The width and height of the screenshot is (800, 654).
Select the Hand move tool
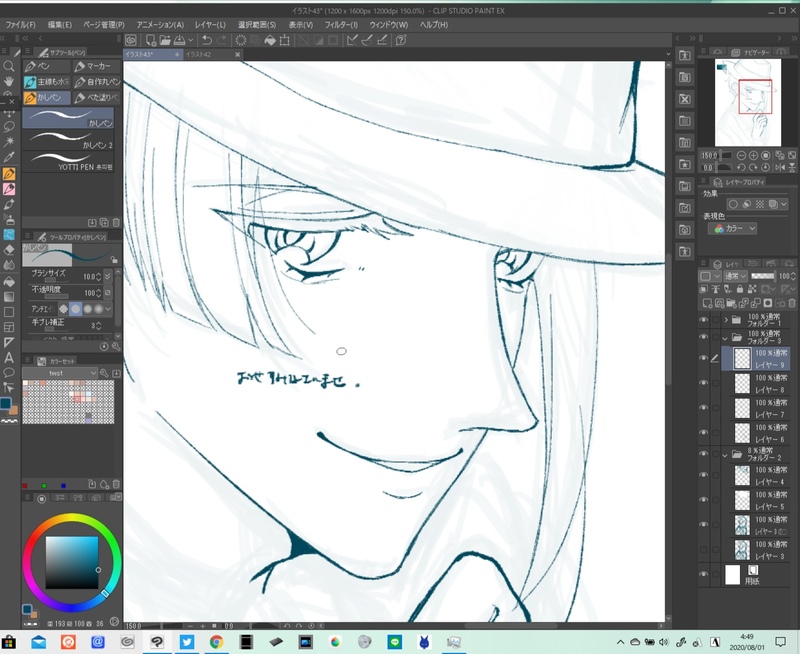[9, 81]
